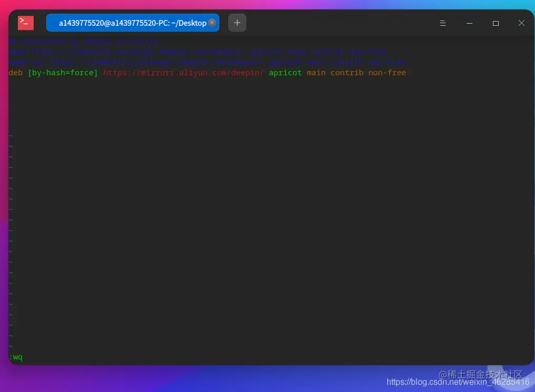Viewport: 535px width, 392px height.
Task: Click the word 'apricot' in the green deb line
Action: [x=285, y=73]
